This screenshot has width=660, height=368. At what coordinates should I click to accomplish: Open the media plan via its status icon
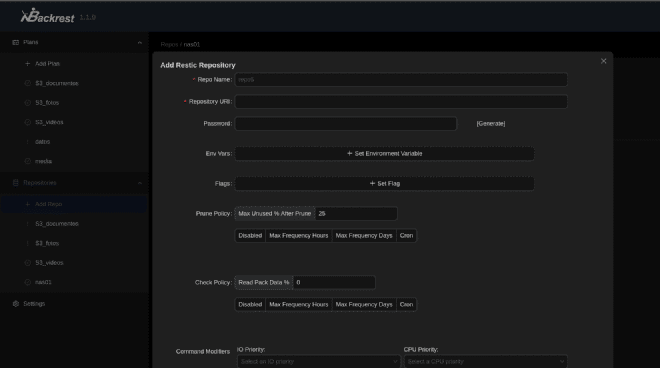28,161
